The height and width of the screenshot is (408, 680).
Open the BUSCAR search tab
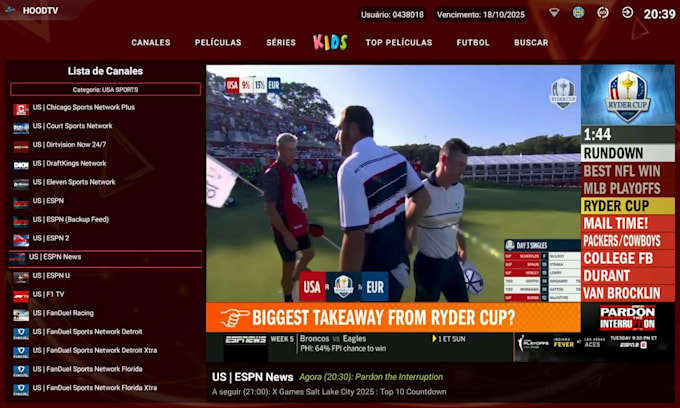tap(531, 42)
